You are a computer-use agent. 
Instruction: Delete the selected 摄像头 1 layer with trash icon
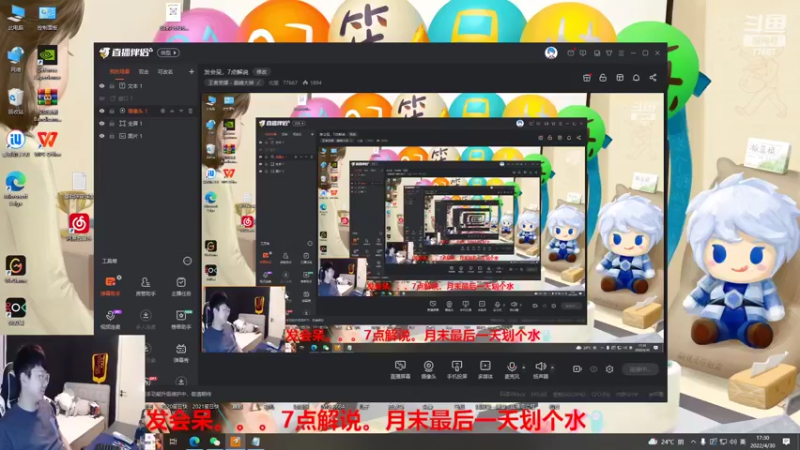click(190, 111)
